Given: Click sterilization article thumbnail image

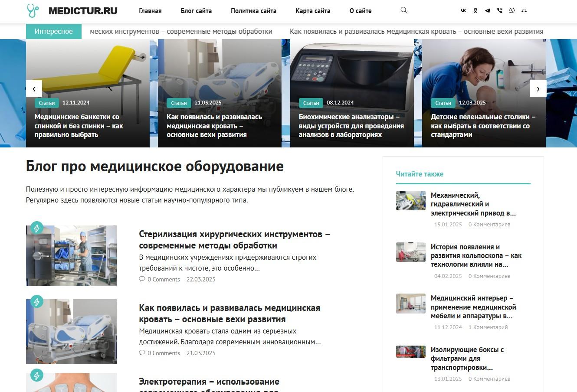Looking at the screenshot, I should [71, 255].
